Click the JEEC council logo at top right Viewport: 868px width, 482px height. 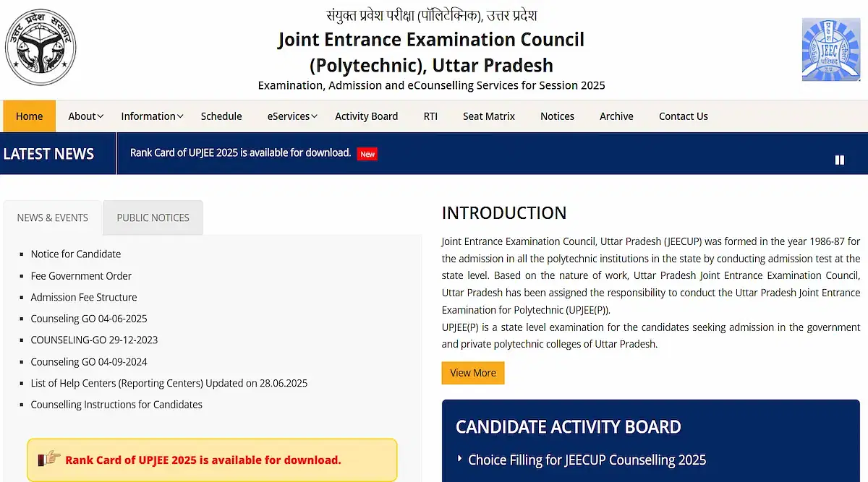coord(830,49)
